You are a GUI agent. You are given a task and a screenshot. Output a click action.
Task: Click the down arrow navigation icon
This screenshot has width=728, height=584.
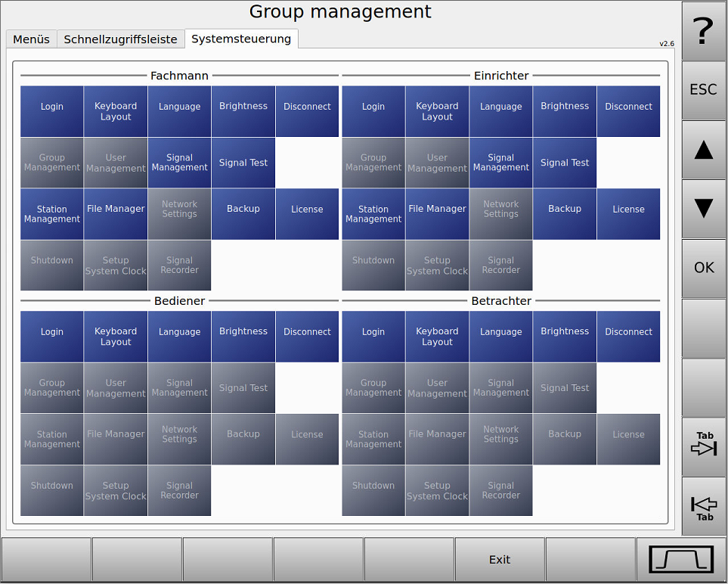pyautogui.click(x=702, y=209)
